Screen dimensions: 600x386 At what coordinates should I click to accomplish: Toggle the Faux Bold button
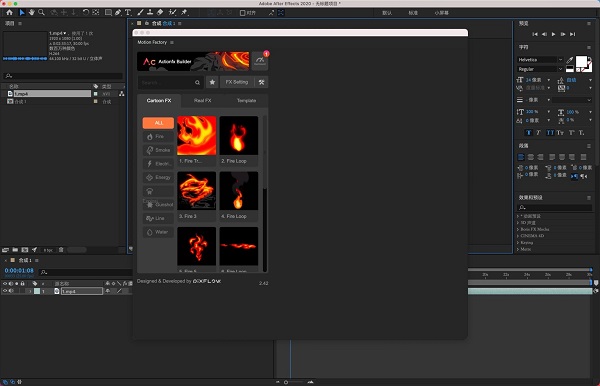point(528,133)
